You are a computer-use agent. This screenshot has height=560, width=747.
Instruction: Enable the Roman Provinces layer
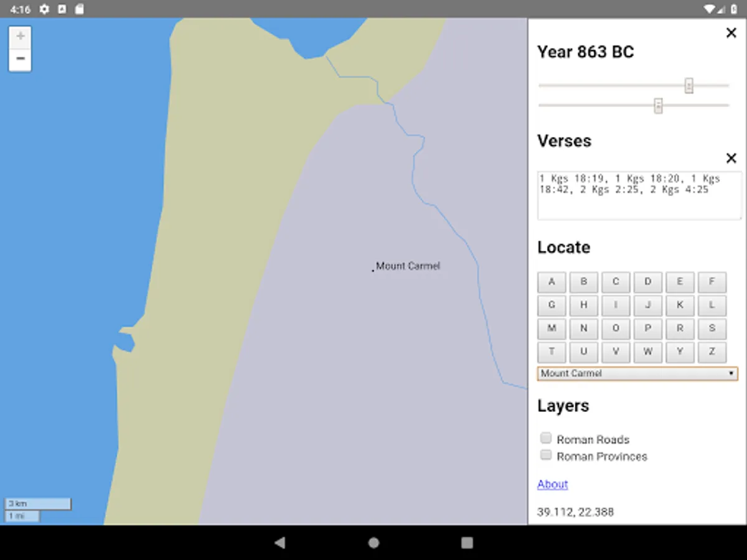pos(546,455)
